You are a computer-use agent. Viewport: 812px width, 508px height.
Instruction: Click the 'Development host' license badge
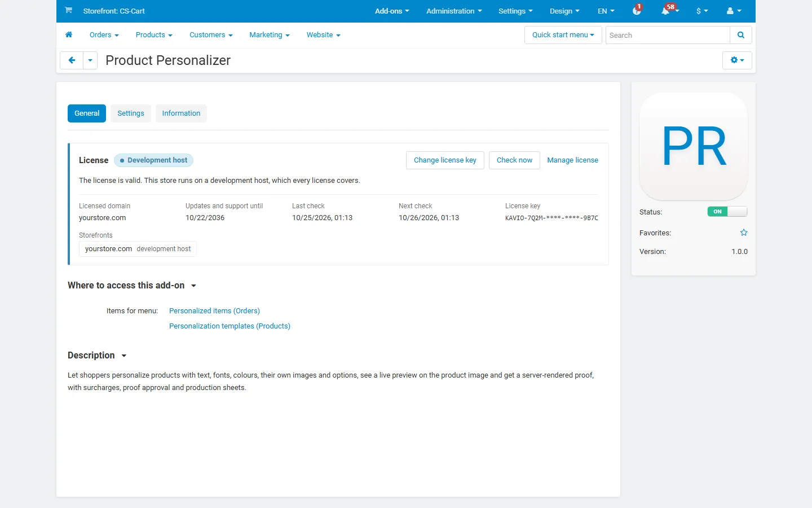coord(153,160)
